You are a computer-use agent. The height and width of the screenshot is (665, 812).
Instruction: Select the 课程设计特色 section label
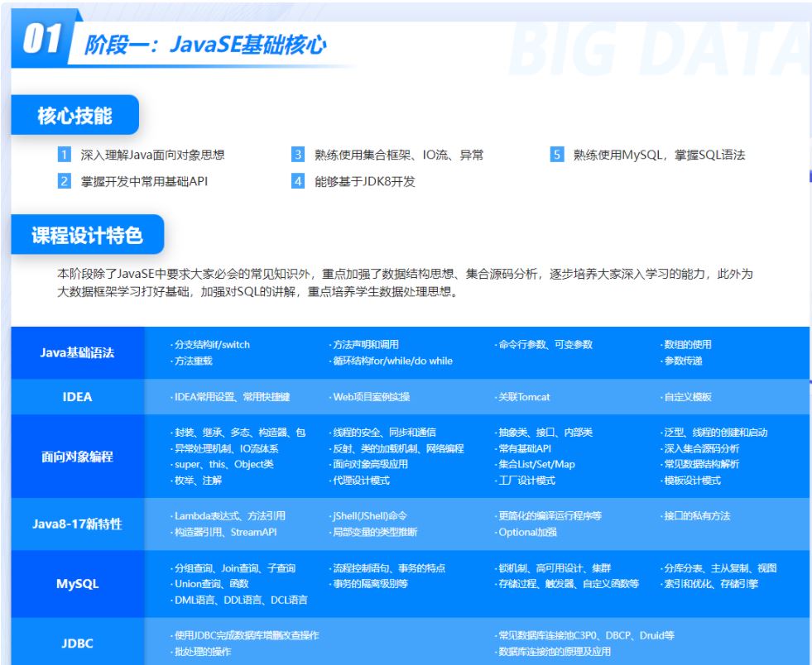[88, 235]
